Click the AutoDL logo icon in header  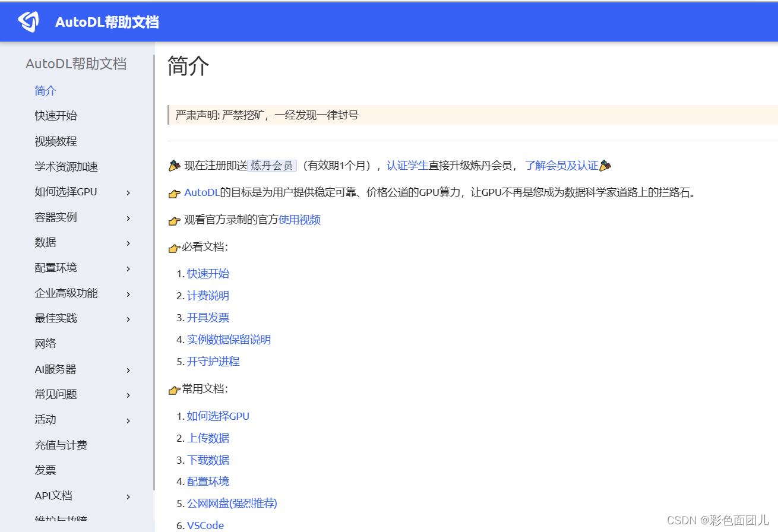[29, 22]
